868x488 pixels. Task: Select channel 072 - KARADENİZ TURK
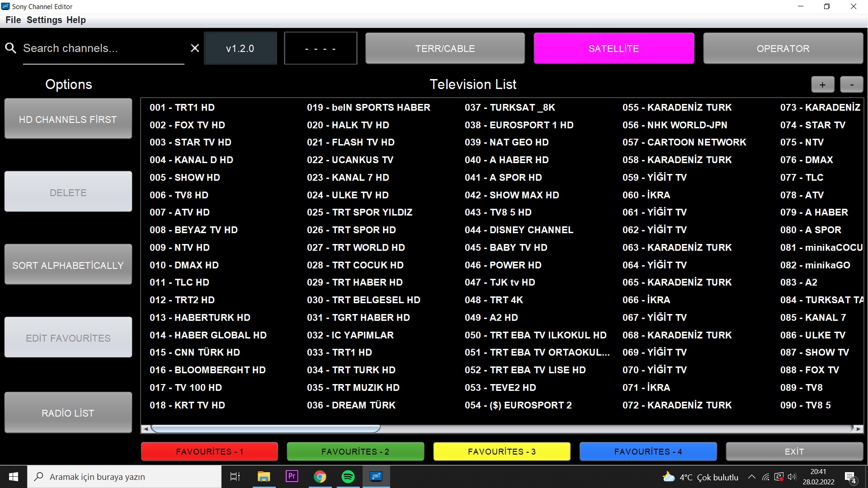pos(677,405)
